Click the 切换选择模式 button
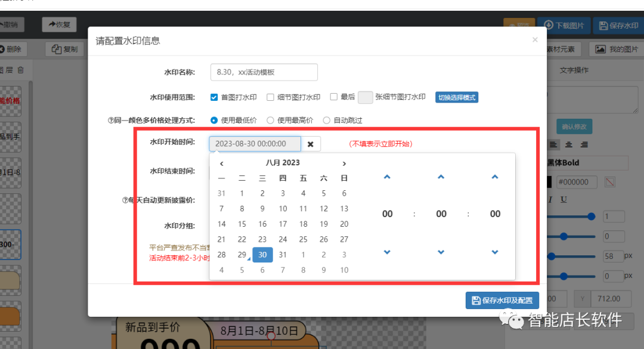This screenshot has height=349, width=644. click(x=457, y=97)
